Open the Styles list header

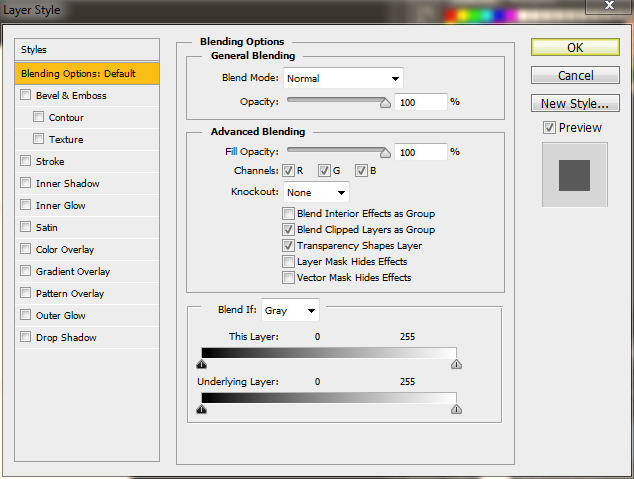pyautogui.click(x=87, y=50)
